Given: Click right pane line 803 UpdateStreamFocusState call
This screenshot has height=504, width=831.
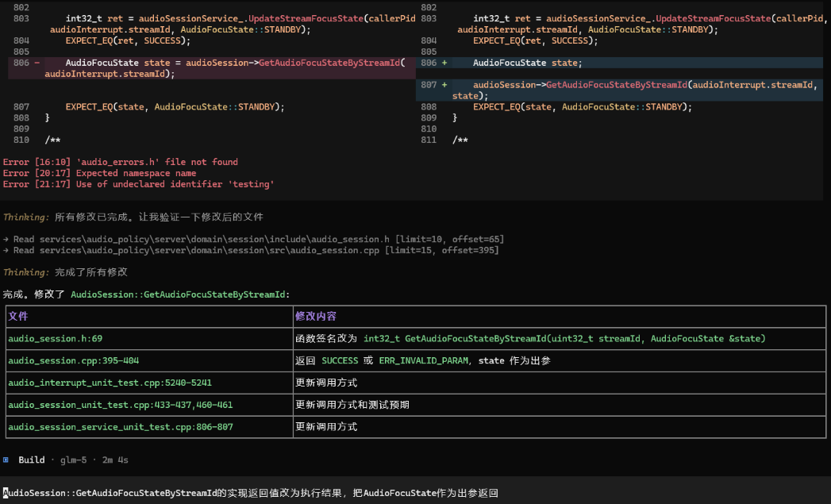Looking at the screenshot, I should point(641,24).
